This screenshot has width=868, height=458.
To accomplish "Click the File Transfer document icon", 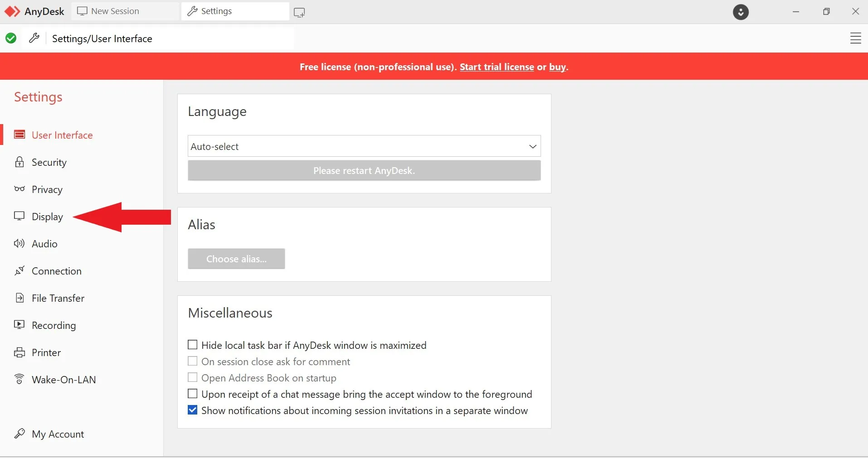I will (20, 298).
